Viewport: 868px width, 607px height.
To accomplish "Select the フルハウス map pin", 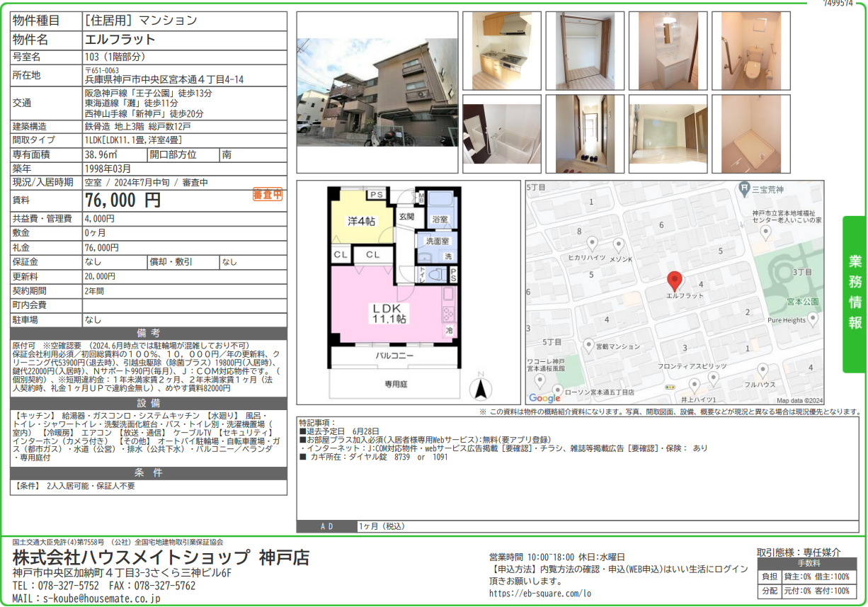I will pos(763,370).
